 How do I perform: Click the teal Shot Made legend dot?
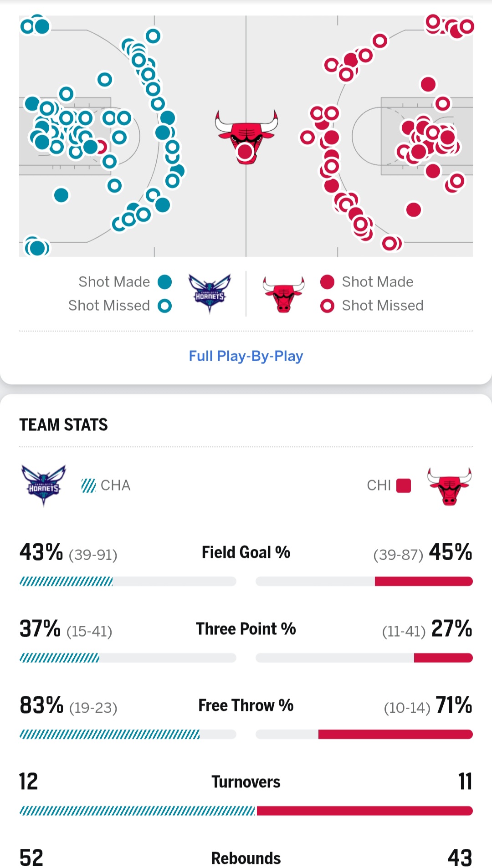(x=164, y=282)
